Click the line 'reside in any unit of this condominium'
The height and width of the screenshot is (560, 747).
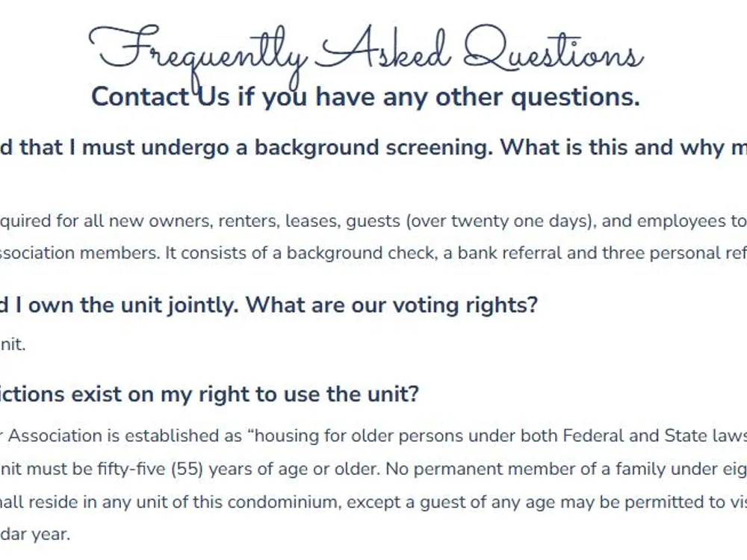(x=373, y=502)
